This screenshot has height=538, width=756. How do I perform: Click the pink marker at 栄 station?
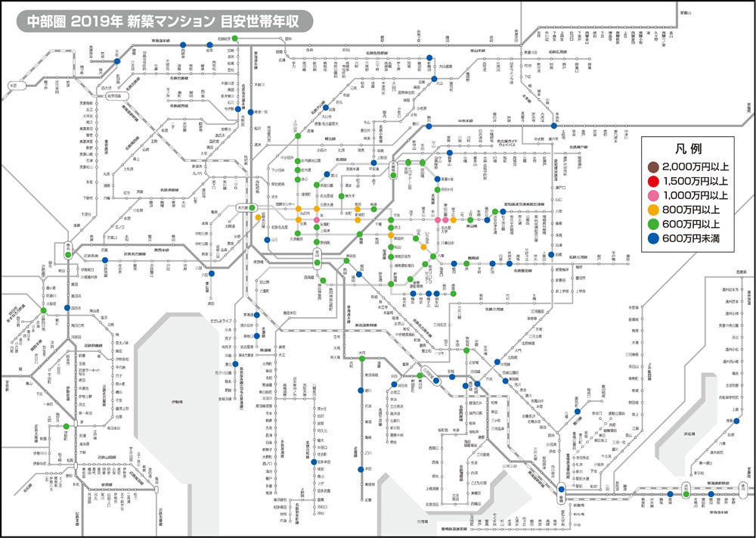(x=318, y=220)
